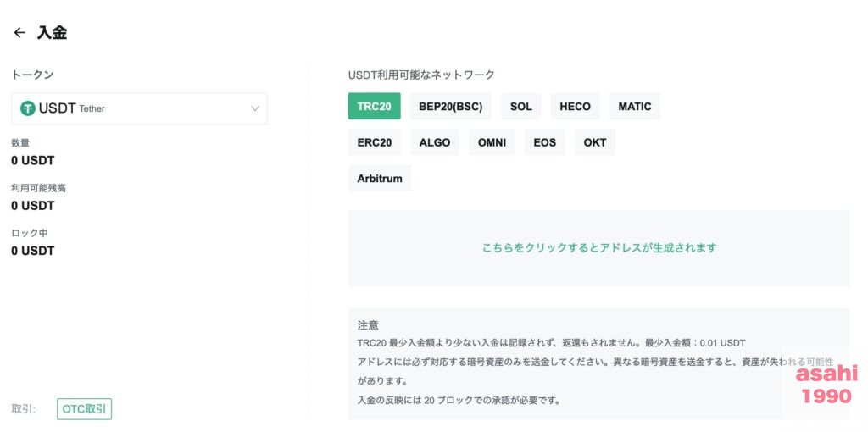This screenshot has width=868, height=432.
Task: Open the USDT Tether token selector
Action: pos(140,108)
